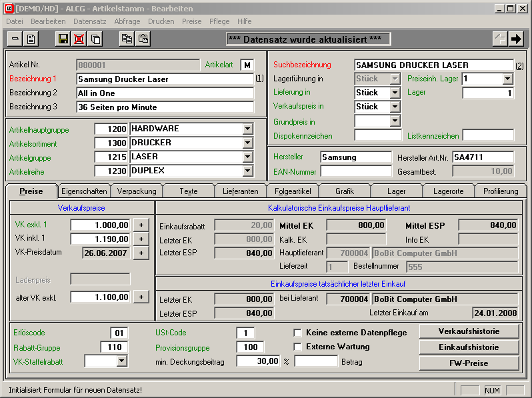Image resolution: width=532 pixels, height=398 pixels.
Task: Toggle the Externe Wartung checkbox
Action: click(x=298, y=347)
